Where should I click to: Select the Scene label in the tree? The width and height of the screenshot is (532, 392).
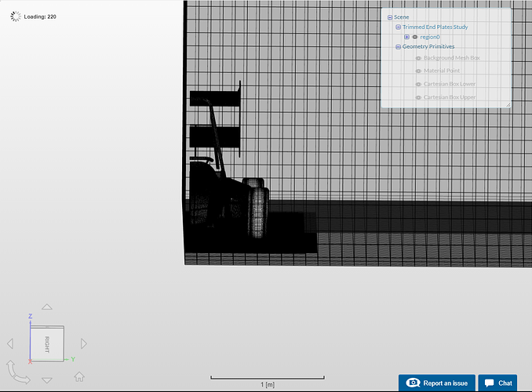point(402,17)
